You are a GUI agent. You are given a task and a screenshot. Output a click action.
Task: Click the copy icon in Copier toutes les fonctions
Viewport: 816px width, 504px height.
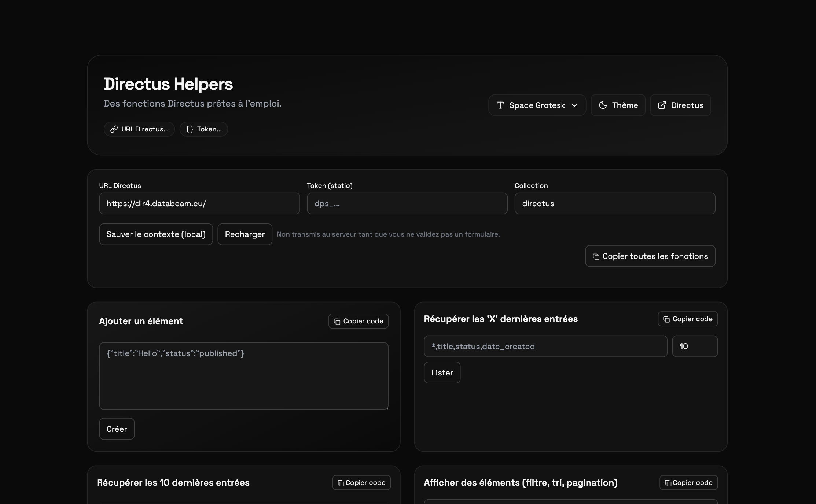596,257
